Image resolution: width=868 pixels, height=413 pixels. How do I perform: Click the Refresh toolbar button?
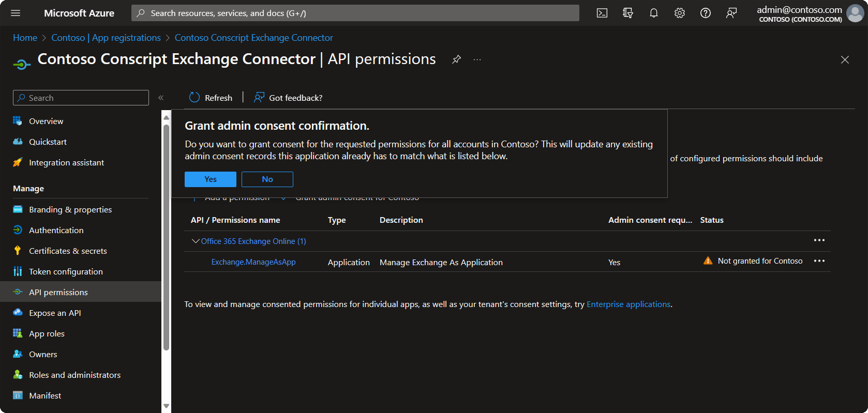click(x=211, y=98)
